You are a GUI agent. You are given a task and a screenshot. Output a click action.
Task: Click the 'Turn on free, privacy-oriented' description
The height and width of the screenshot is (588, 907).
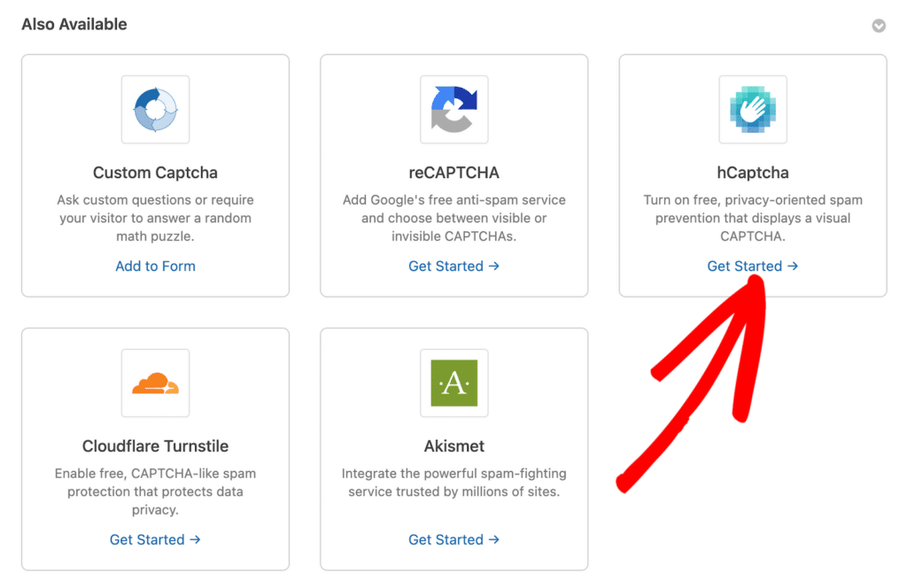pos(753,218)
